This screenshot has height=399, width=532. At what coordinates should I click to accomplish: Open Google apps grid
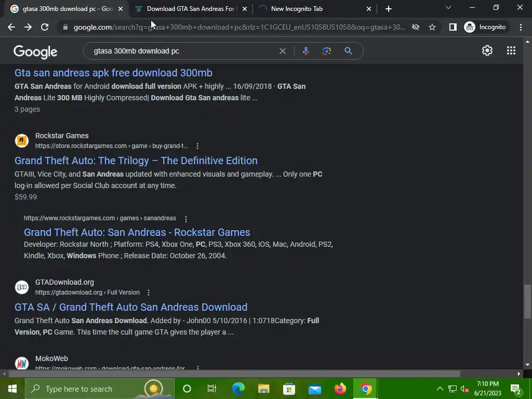[511, 50]
